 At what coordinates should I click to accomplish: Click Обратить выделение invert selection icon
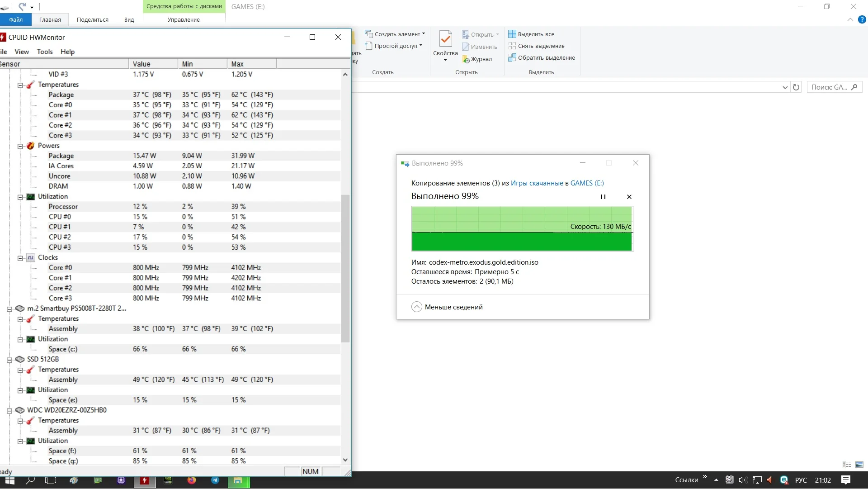[512, 57]
